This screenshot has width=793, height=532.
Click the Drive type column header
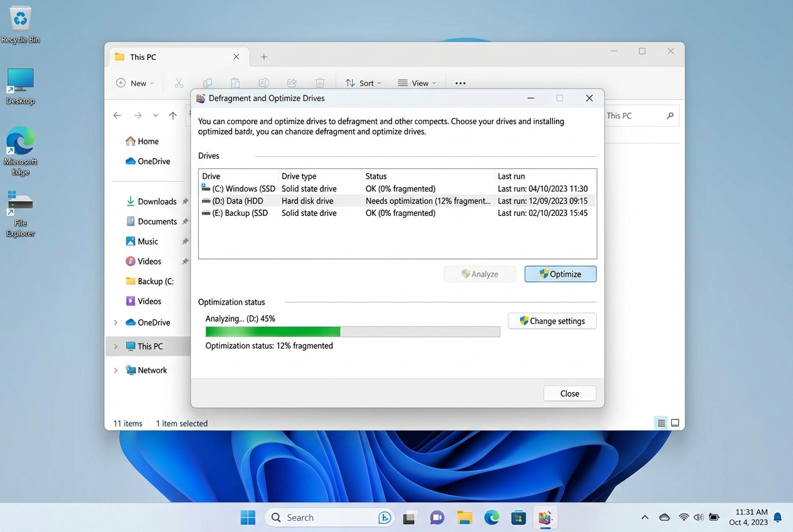[321, 176]
